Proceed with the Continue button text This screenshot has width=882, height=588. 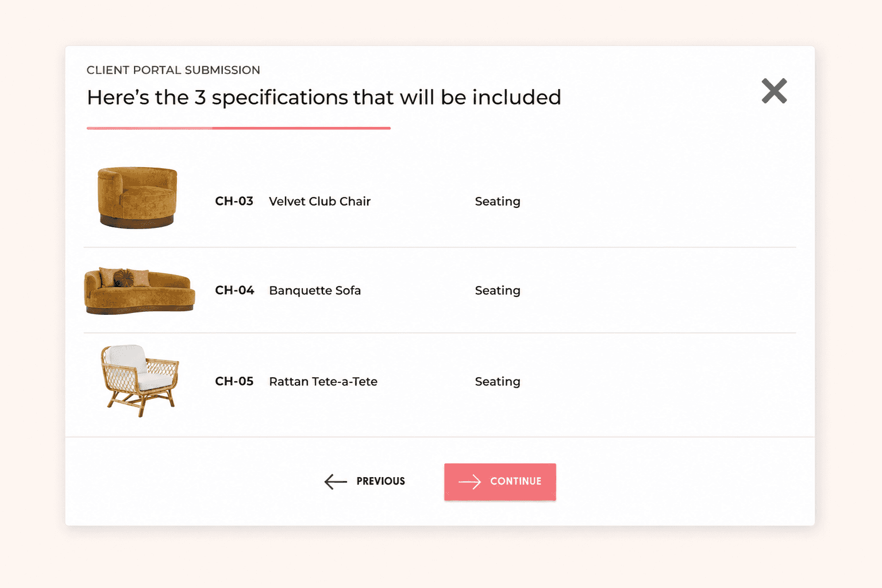(x=515, y=481)
